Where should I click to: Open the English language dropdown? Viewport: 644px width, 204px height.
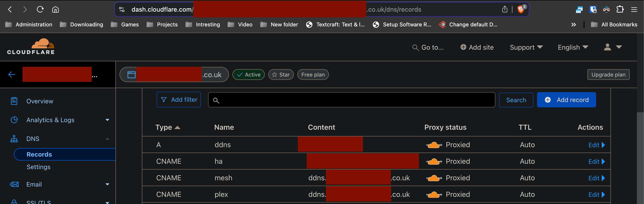[x=573, y=47]
